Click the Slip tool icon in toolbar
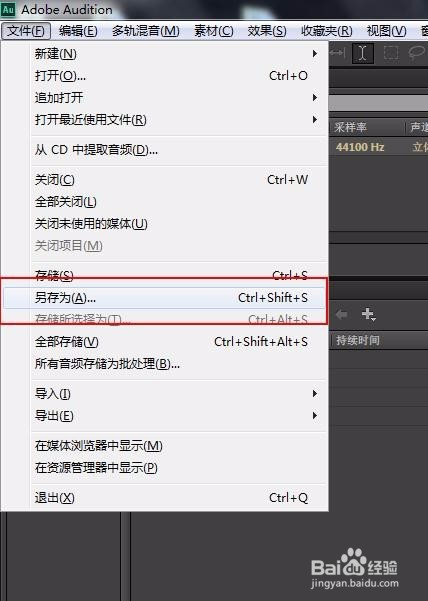Image resolution: width=428 pixels, height=601 pixels. (337, 53)
